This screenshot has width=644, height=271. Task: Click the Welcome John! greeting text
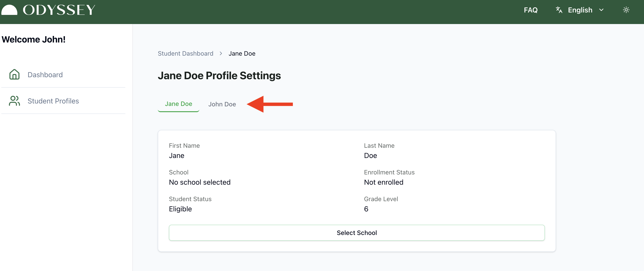(34, 40)
